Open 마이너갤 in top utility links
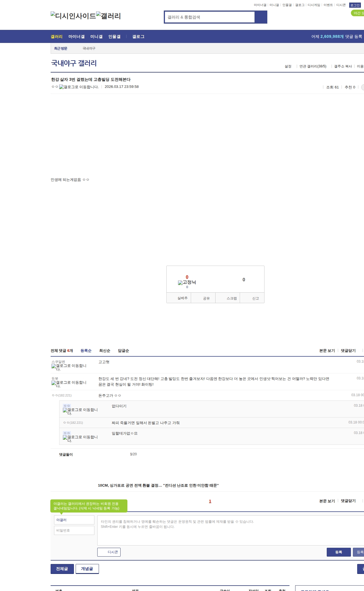The image size is (364, 591). (x=260, y=5)
